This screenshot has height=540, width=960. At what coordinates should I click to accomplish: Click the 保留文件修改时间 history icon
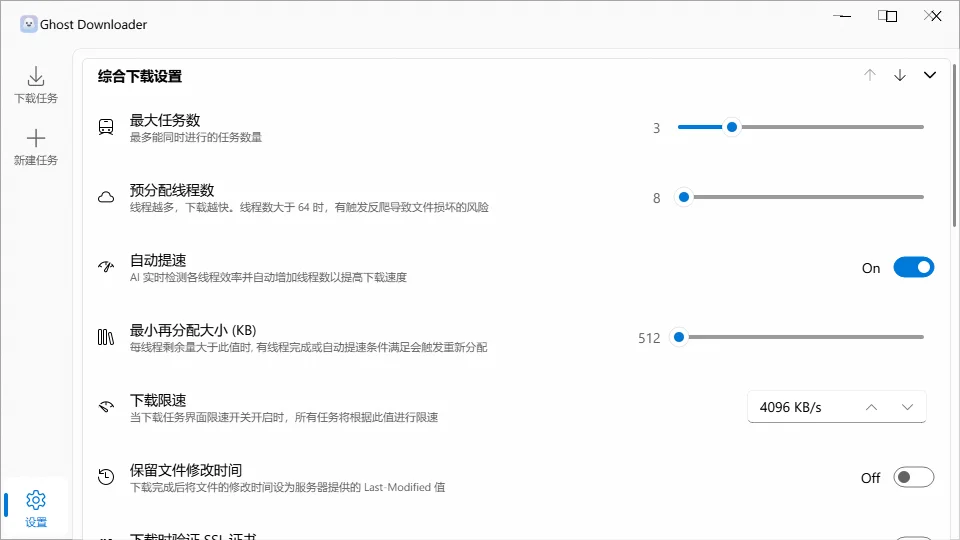tap(106, 477)
